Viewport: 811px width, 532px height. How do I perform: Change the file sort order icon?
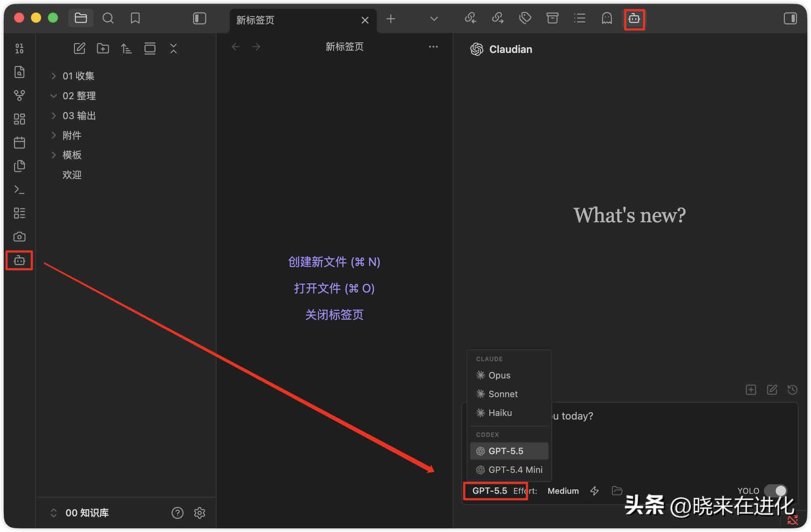pos(126,48)
